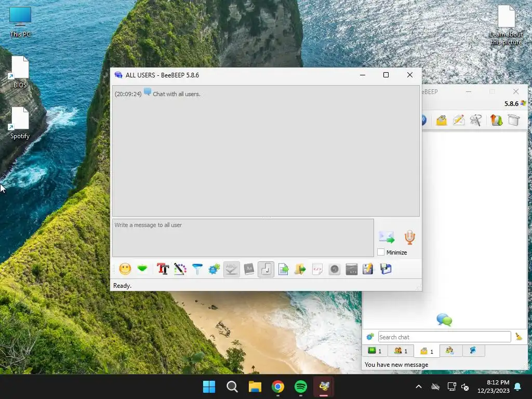Click the toolbar drag handle beside smiley icon
The width and height of the screenshot is (532, 399).
pos(114,270)
